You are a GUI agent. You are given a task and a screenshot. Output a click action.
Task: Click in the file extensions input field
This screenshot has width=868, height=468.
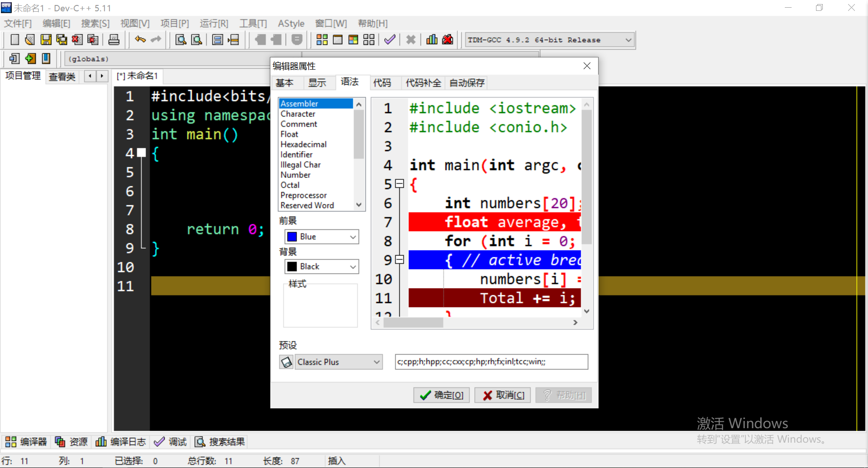click(x=491, y=362)
